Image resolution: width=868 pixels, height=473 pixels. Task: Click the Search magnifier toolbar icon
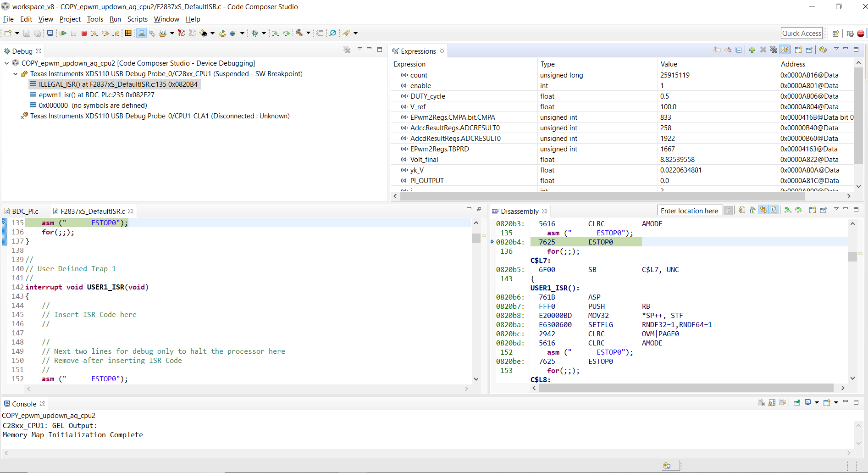(x=333, y=33)
